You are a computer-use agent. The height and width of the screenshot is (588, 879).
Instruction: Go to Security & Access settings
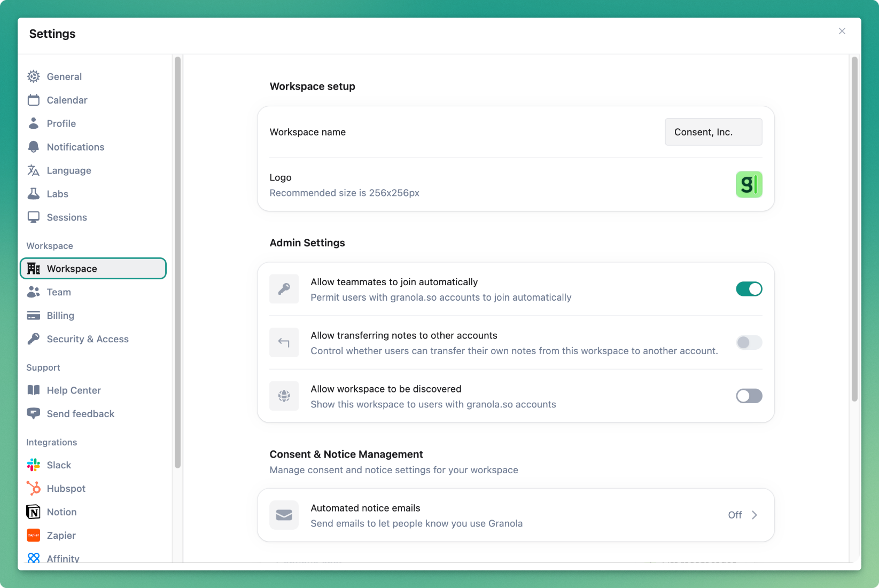click(88, 339)
